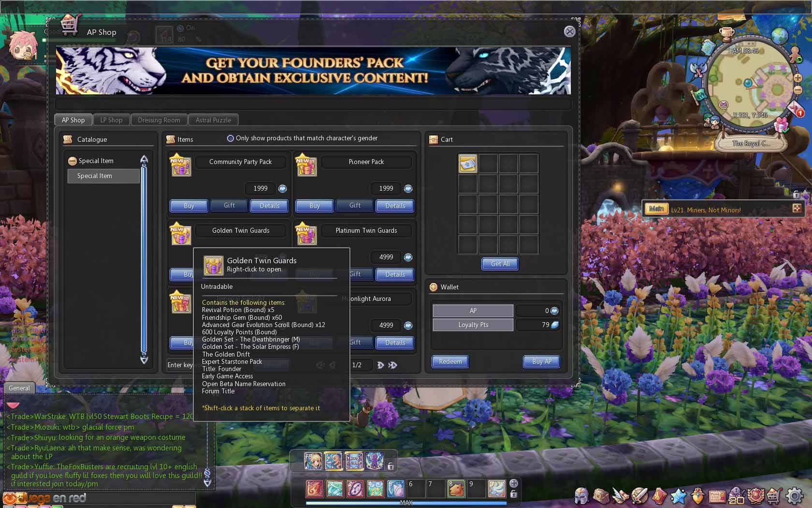Screen dimensions: 812x508
Task: Toggle the skill hotbar lock icon
Action: click(x=513, y=494)
